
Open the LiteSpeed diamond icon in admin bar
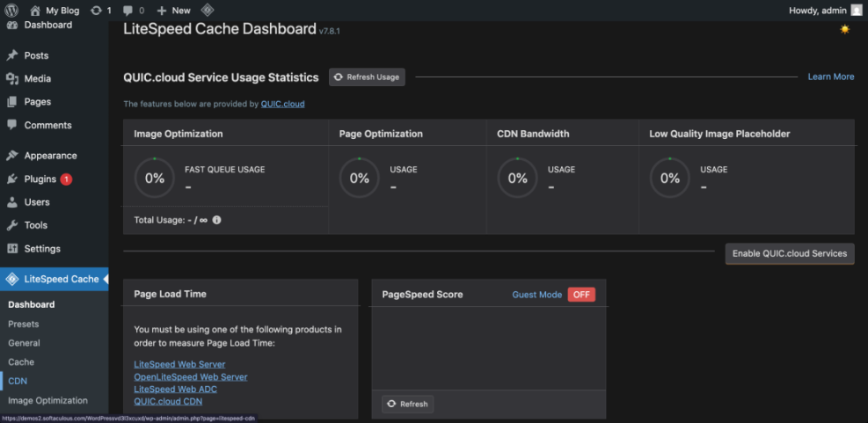[207, 10]
